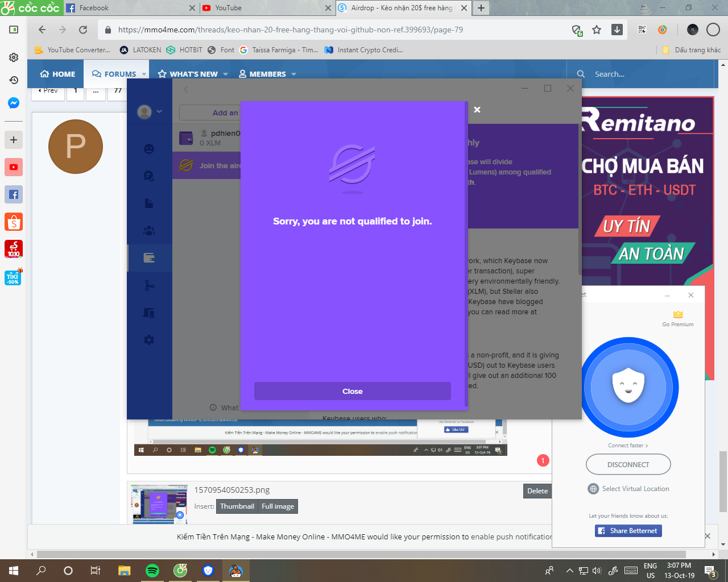The width and height of the screenshot is (728, 582).
Task: Open the ad-block shield showing 6
Action: (x=577, y=30)
